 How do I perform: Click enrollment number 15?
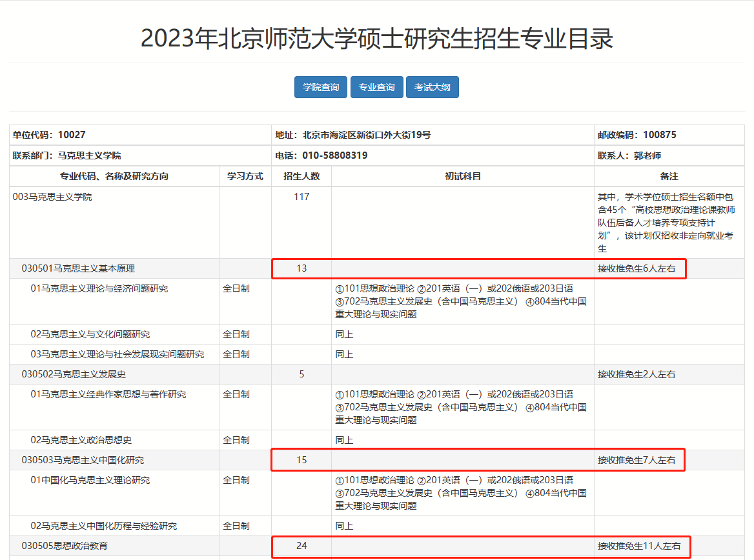301,460
